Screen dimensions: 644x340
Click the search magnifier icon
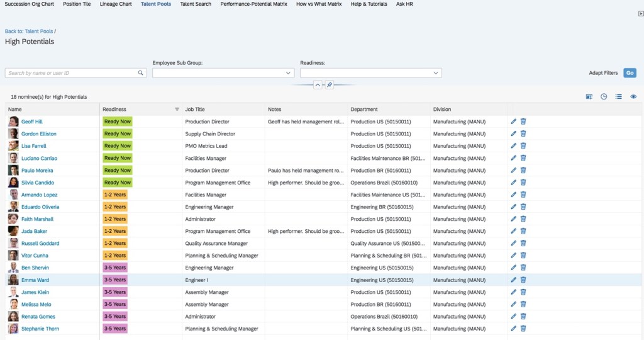pos(141,73)
